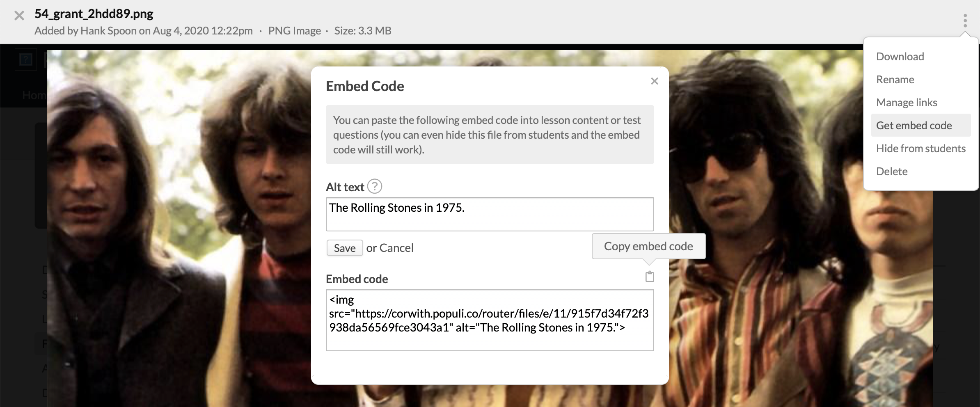Screen dimensions: 980x407
Task: Cancel the alt text edit
Action: 396,248
